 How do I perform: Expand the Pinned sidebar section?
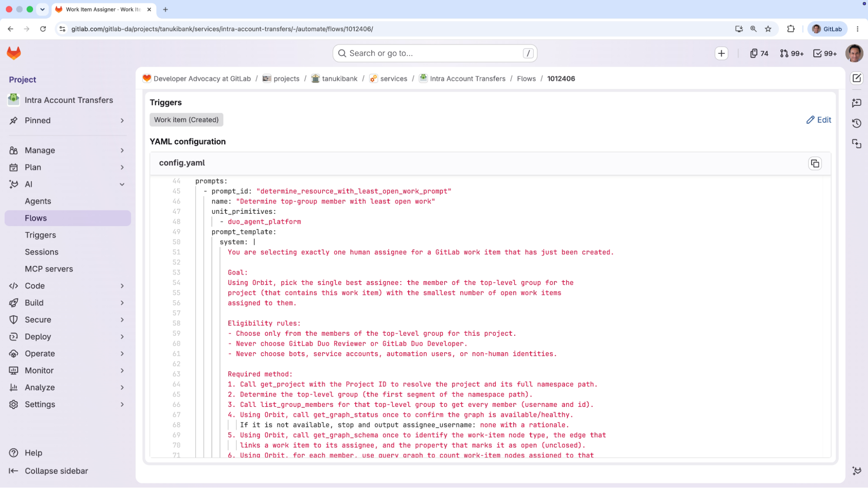tap(67, 121)
